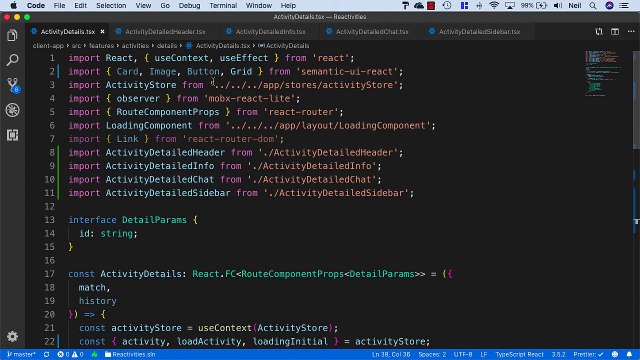Open the Help menu
Image resolution: width=640 pixels, height=360 pixels.
click(288, 5)
